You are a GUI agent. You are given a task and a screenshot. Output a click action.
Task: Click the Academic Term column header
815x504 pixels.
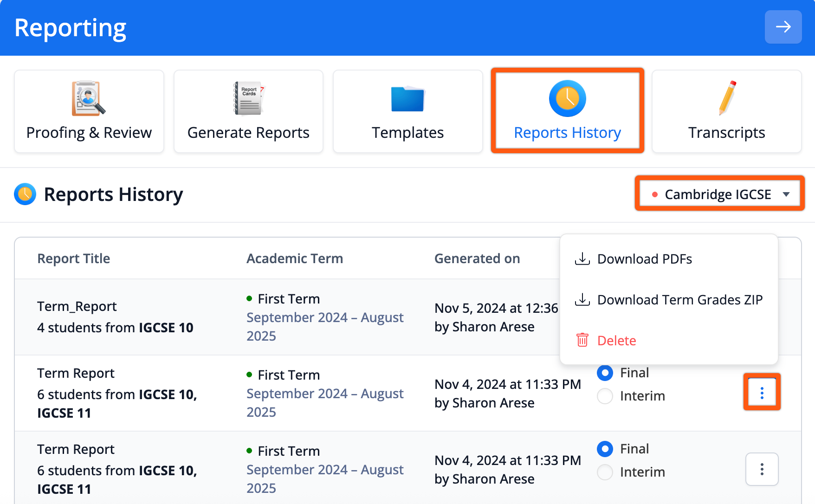tap(295, 258)
